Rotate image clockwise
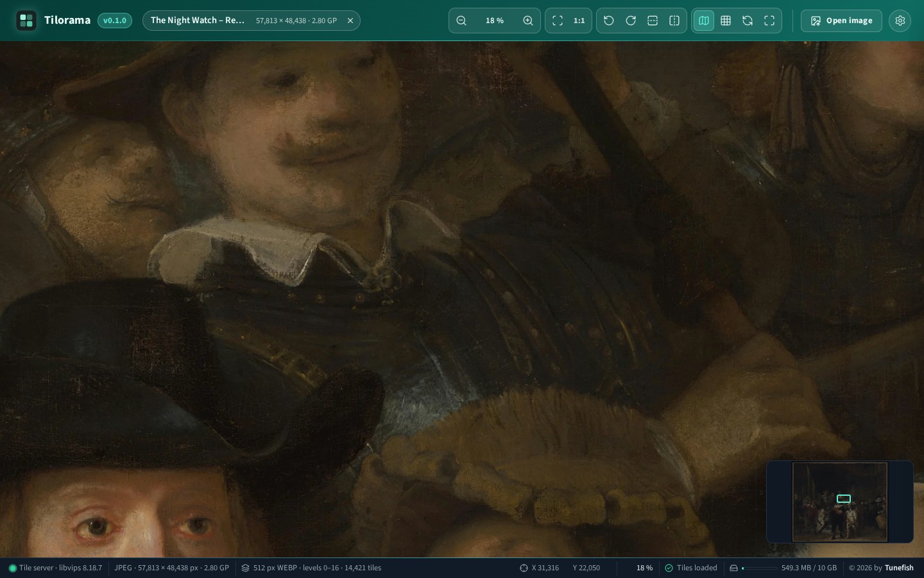924x578 pixels. (631, 21)
